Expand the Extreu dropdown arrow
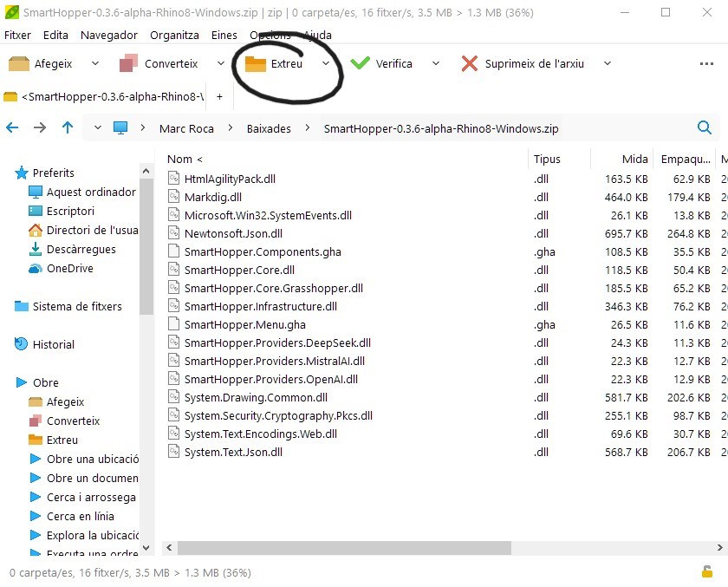 326,63
